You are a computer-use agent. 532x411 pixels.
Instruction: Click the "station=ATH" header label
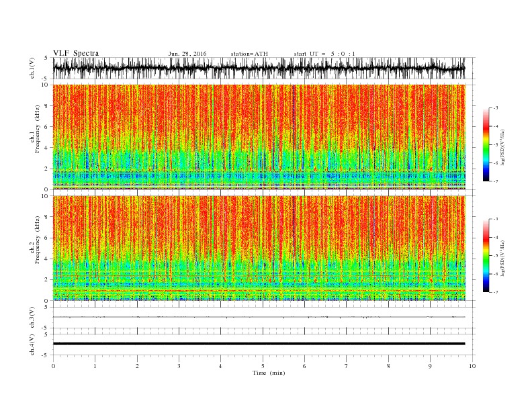click(x=249, y=54)
